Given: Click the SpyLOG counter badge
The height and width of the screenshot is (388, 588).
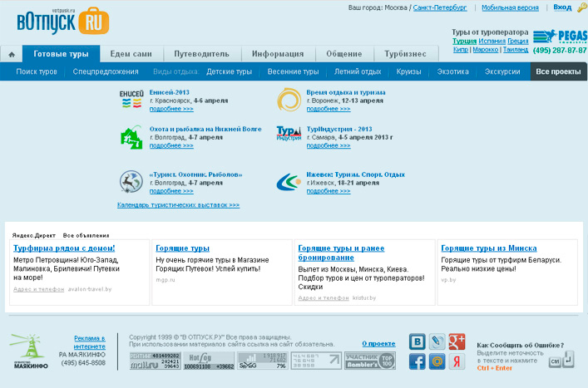Looking at the screenshot, I should coord(263,361).
